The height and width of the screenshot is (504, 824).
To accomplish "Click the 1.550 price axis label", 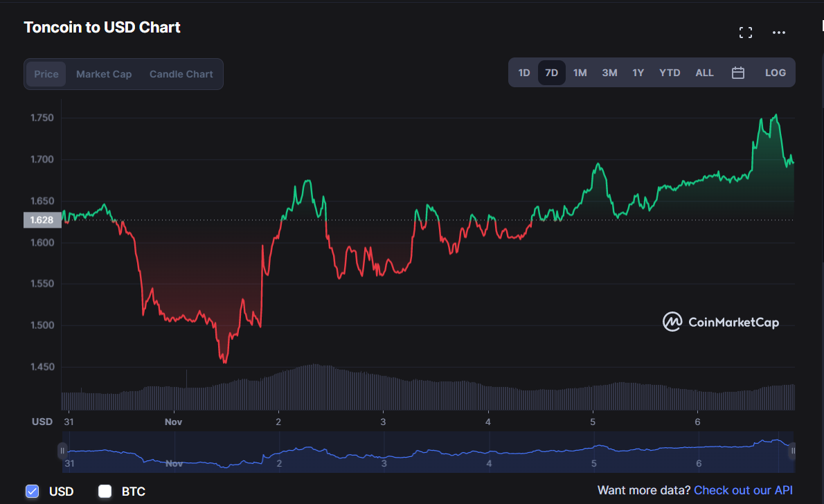I will tap(42, 283).
